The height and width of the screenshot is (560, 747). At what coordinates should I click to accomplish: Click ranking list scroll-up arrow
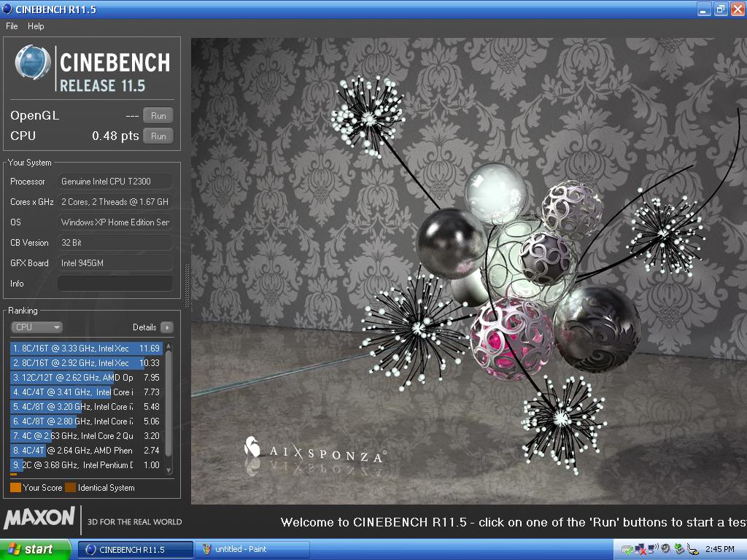click(169, 346)
